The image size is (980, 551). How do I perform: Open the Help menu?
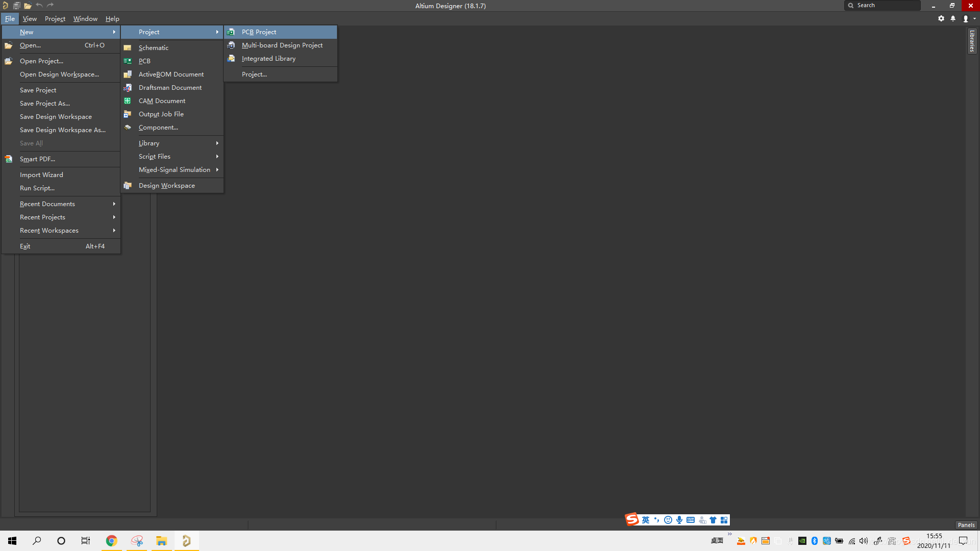[112, 19]
